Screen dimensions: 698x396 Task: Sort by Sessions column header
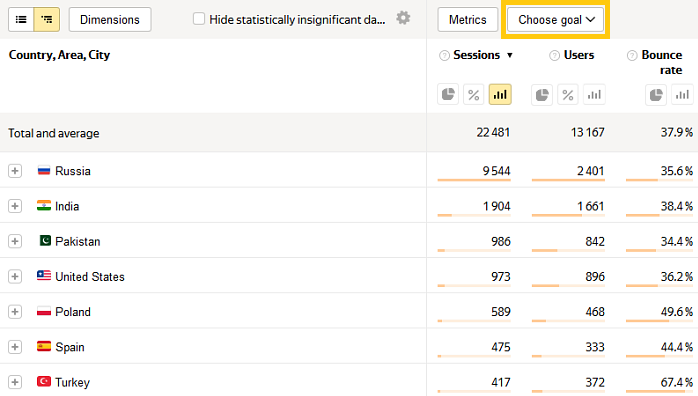pos(477,55)
